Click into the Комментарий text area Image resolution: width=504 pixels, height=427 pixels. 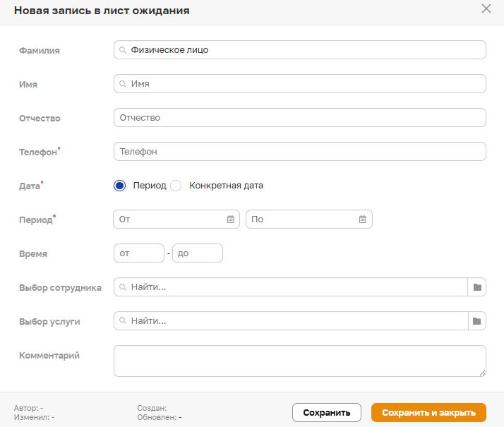299,361
